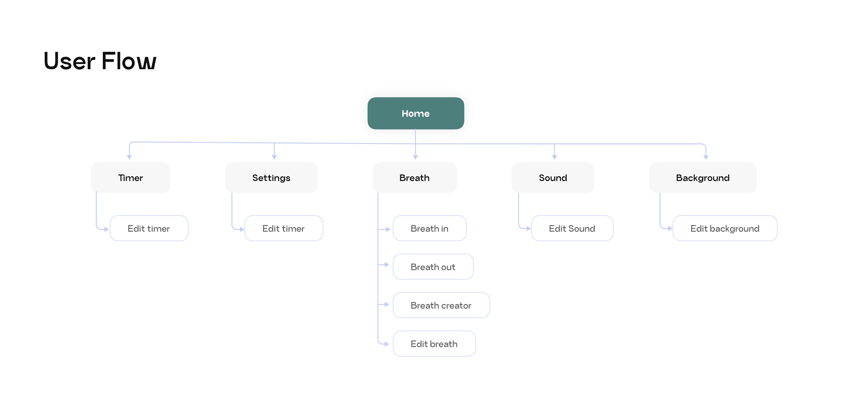Click arrowhead pointing into Background box
This screenshot has width=868, height=409.
coord(706,157)
